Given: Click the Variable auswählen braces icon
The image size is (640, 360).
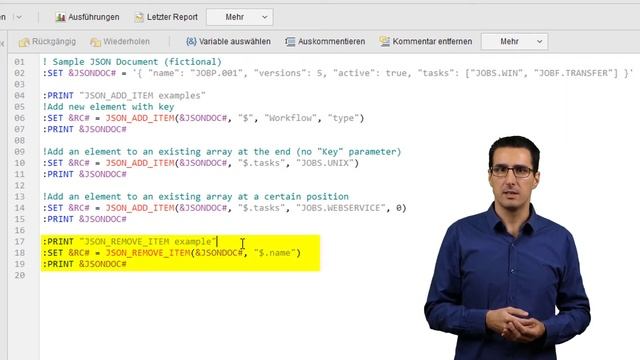Looking at the screenshot, I should (x=191, y=42).
